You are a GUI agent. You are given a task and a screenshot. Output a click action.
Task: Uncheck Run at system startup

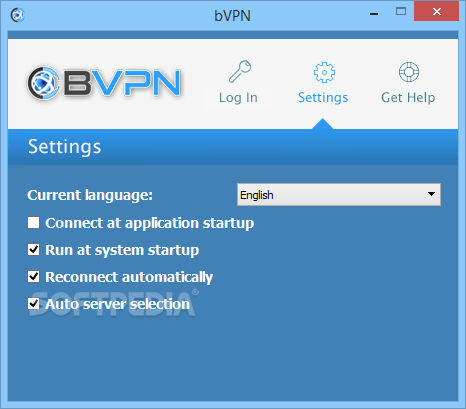pos(33,250)
